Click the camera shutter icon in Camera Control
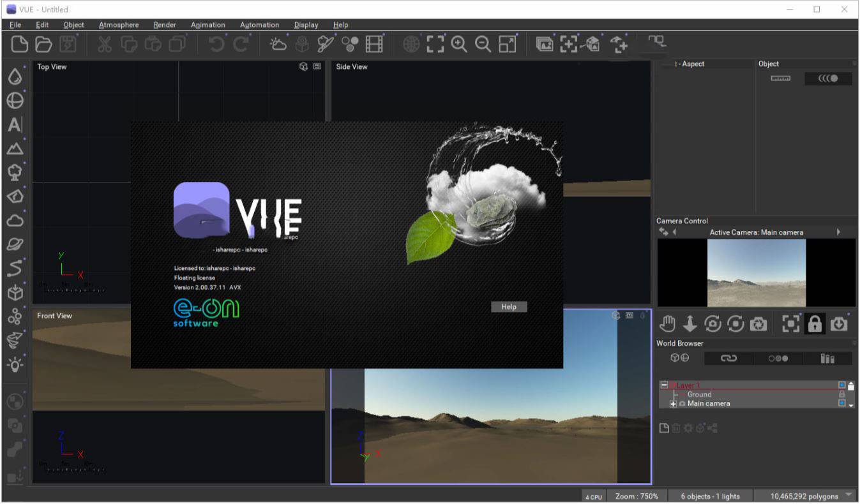Viewport: 860px width, 504px height. [x=758, y=324]
